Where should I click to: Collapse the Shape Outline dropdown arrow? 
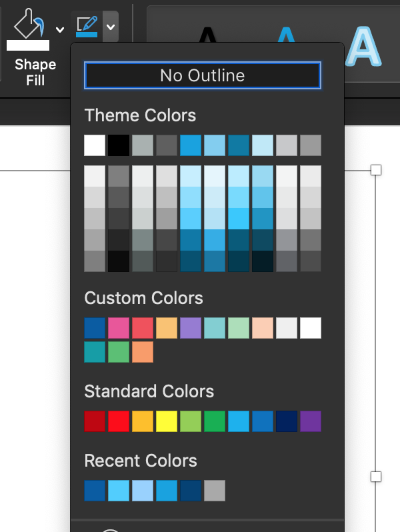tap(111, 27)
